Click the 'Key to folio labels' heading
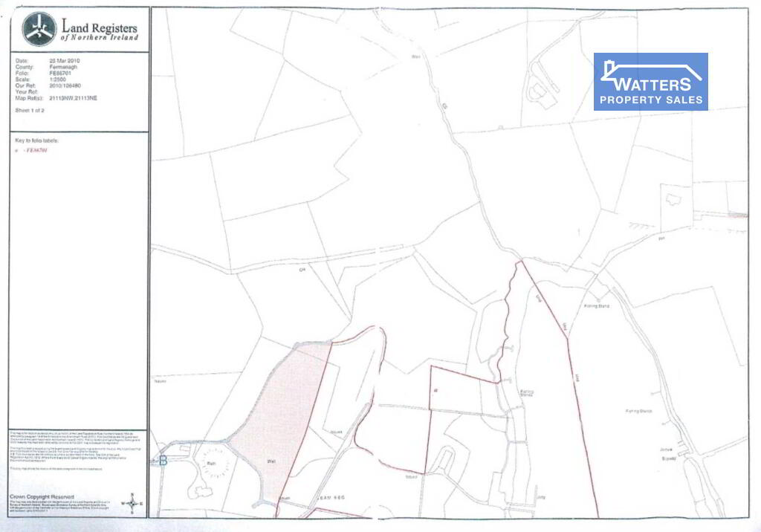Screen dimensions: 761x532 click(x=36, y=140)
